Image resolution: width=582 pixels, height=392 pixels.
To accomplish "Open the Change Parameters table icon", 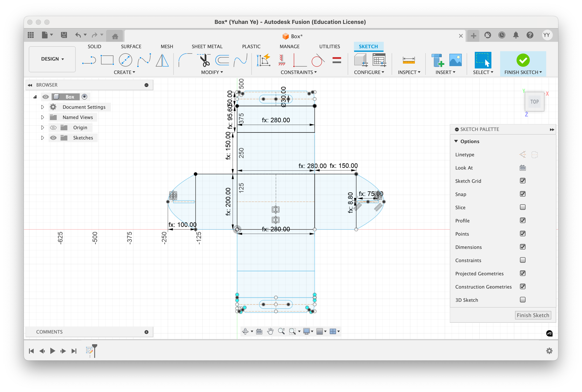I will pyautogui.click(x=379, y=60).
